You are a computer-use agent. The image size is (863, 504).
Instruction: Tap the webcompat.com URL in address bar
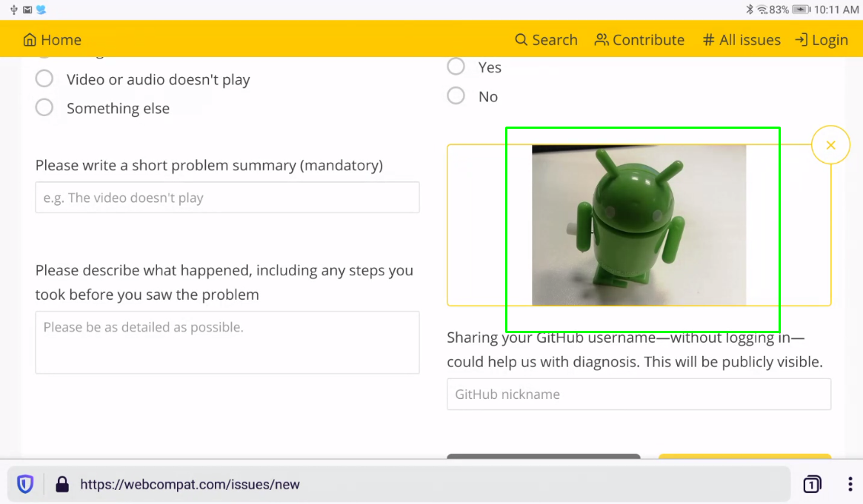(190, 484)
